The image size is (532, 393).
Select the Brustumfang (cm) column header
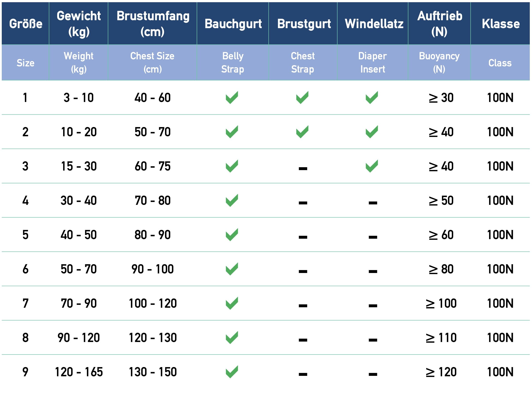[153, 24]
